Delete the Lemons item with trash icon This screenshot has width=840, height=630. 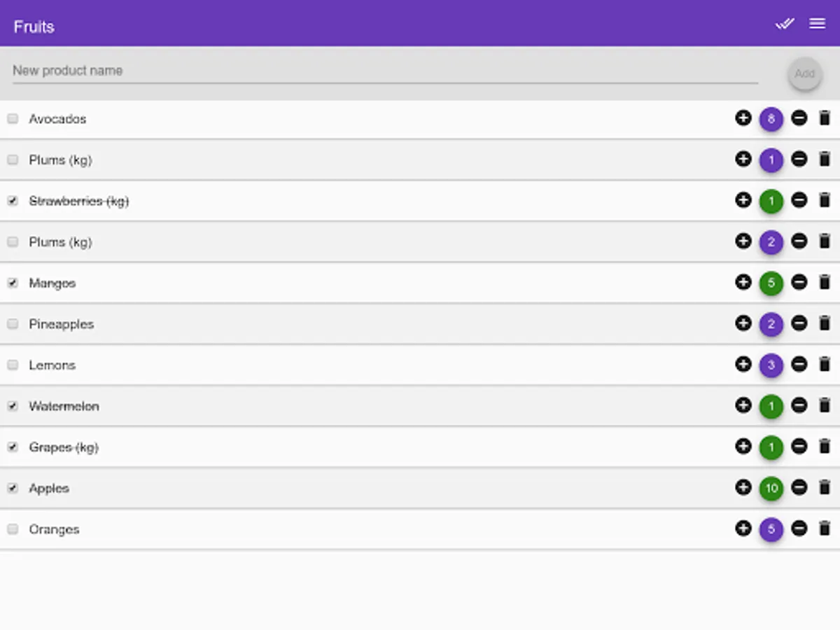coord(825,364)
